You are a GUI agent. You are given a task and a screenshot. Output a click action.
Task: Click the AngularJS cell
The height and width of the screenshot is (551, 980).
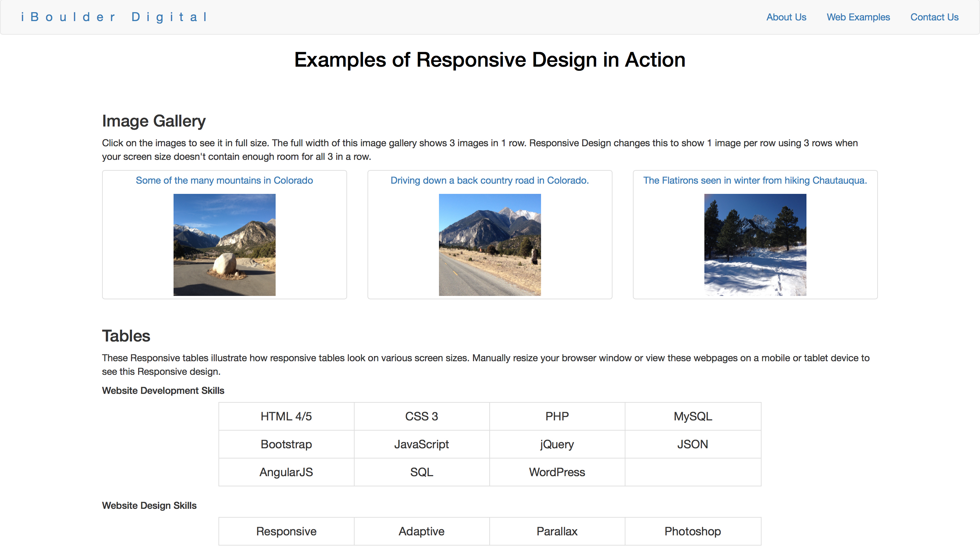(x=286, y=472)
